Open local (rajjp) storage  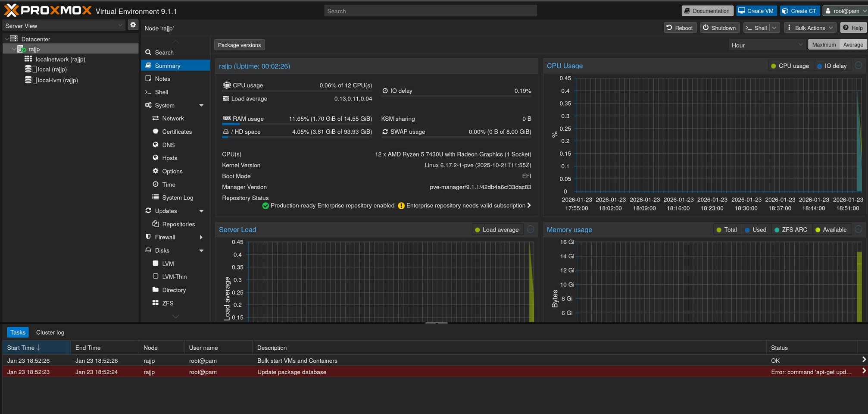[x=52, y=69]
